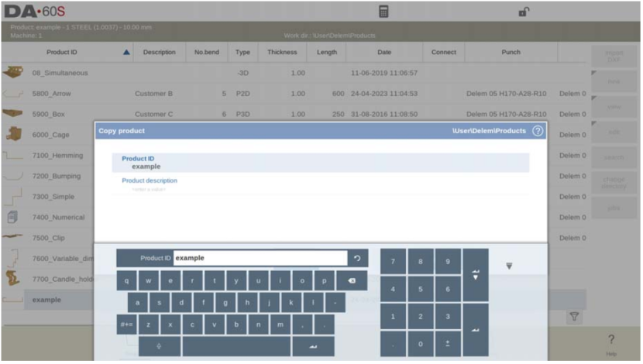This screenshot has width=643, height=364.
Task: Toggle the shift key on keyboard
Action: click(160, 346)
